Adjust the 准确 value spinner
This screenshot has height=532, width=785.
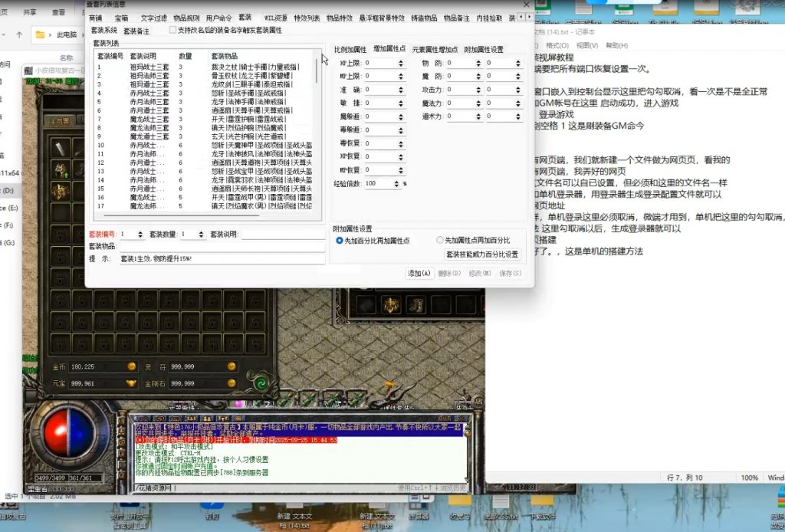[x=400, y=90]
